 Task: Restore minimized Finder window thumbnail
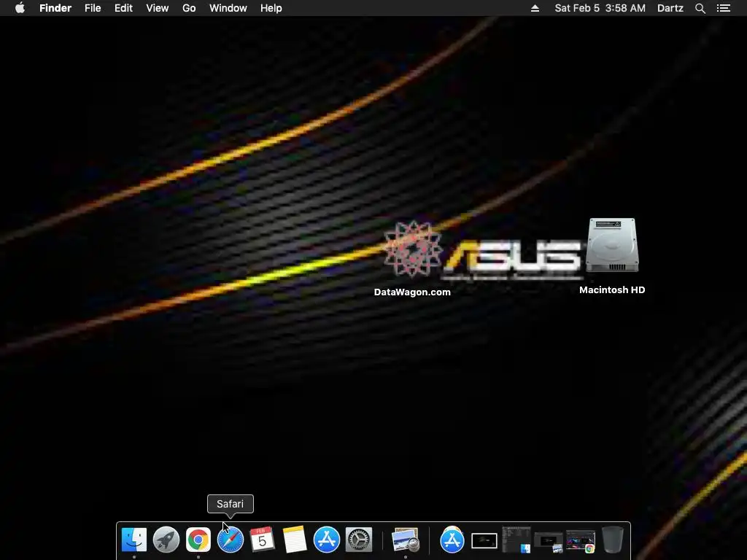tap(516, 540)
